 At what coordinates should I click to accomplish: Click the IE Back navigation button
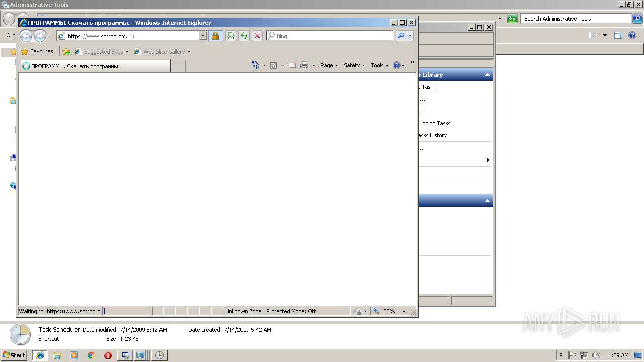pos(26,36)
